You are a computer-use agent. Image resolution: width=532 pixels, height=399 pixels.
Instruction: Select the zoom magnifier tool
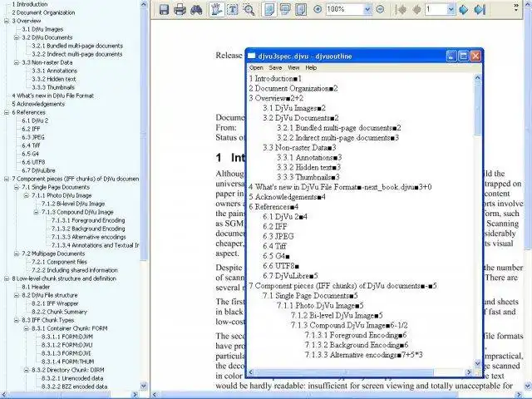click(x=249, y=9)
